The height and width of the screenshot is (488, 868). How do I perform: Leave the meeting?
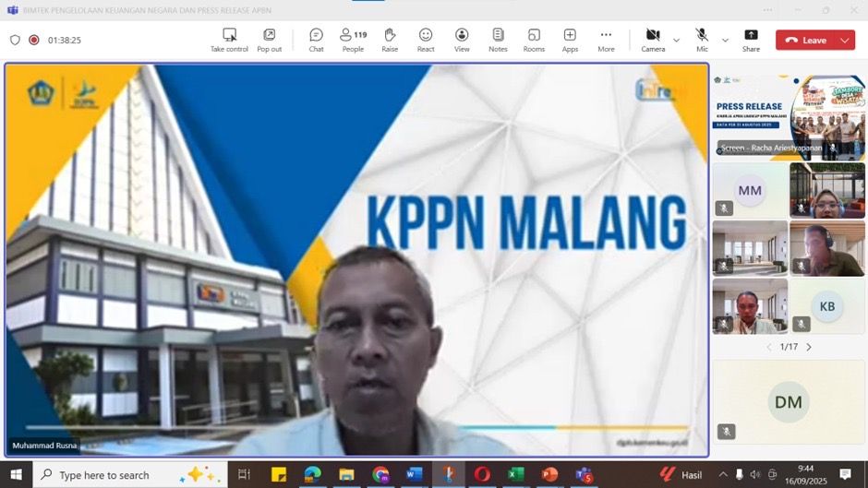(807, 41)
